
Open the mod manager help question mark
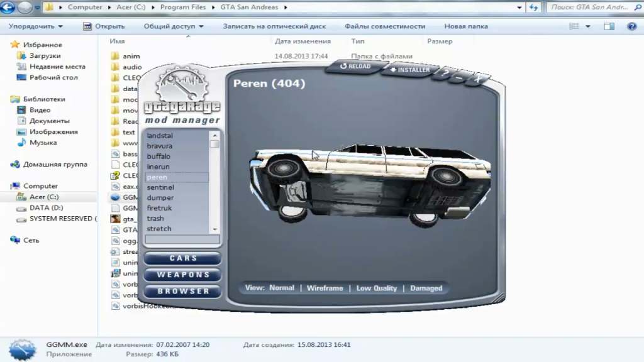point(446,74)
